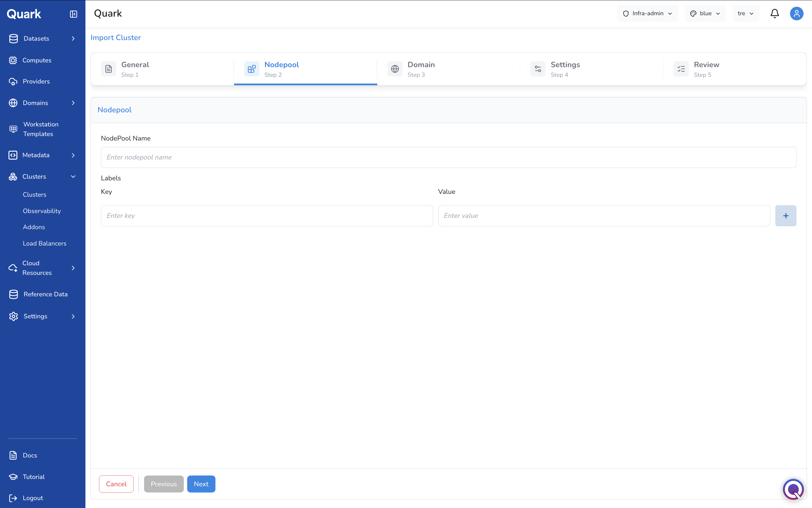Screen dimensions: 812x508
Task: Click the shield icon beside Infra-admin
Action: 626,14
